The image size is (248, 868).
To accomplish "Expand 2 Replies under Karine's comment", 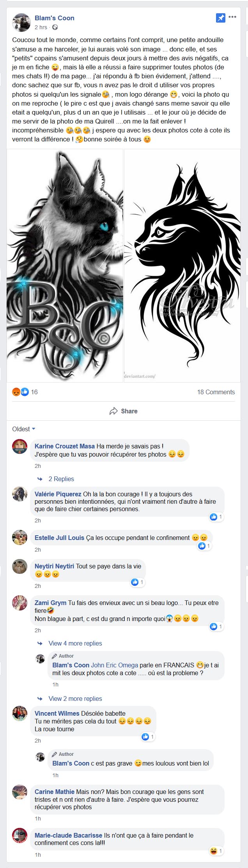I will point(61,479).
